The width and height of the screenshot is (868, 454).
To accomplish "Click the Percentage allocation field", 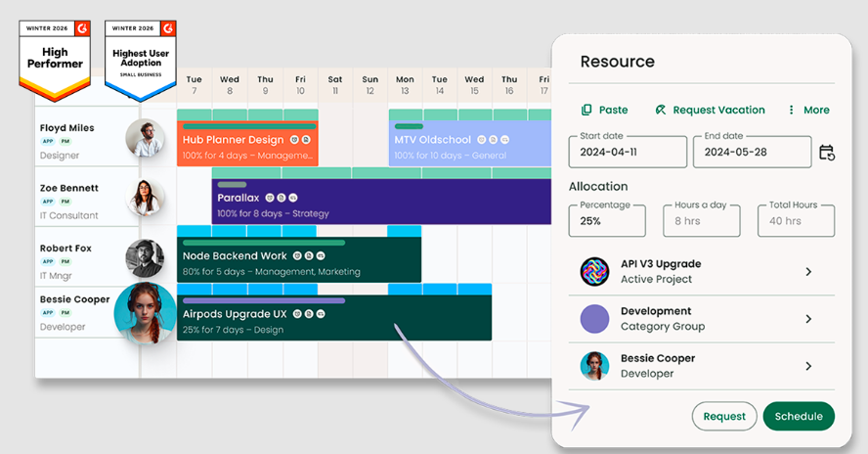I will click(x=607, y=220).
